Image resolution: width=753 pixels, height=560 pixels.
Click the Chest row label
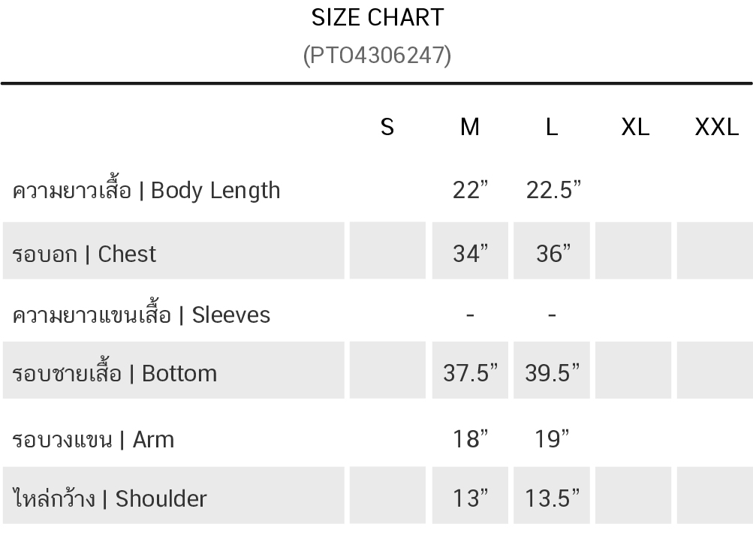tap(84, 254)
